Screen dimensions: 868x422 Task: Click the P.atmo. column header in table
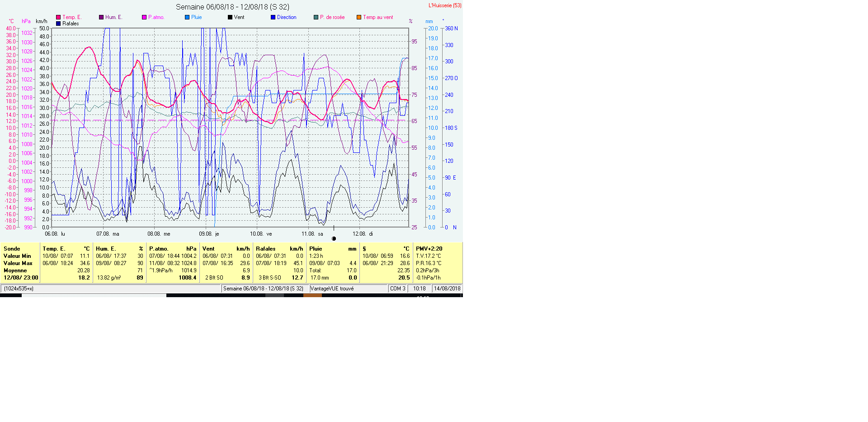point(159,249)
